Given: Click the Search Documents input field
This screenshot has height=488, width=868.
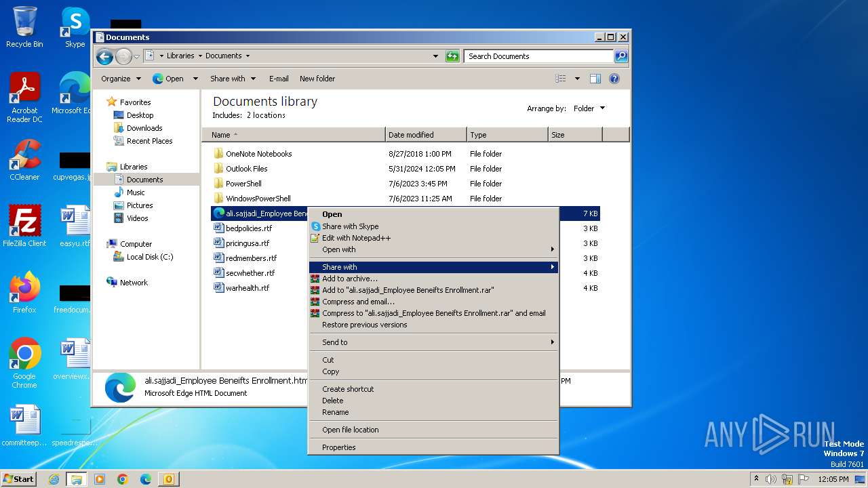Looking at the screenshot, I should [539, 56].
